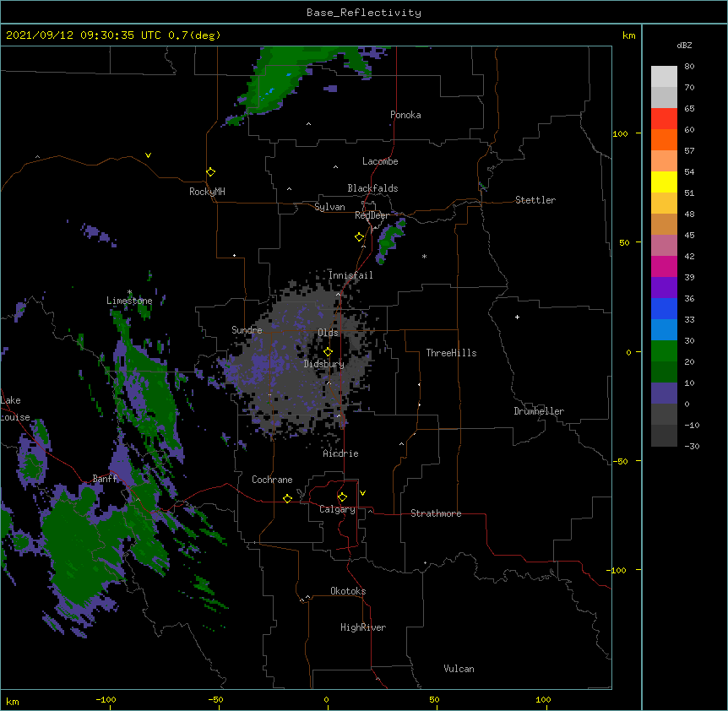Viewport: 728px width, 711px height.
Task: Click the Banff town label
Action: (x=105, y=479)
